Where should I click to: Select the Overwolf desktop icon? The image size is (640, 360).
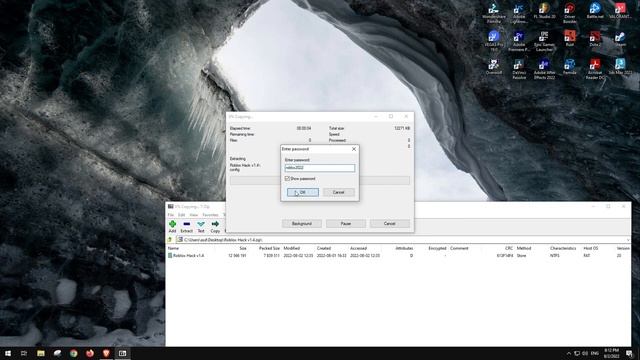pos(494,67)
